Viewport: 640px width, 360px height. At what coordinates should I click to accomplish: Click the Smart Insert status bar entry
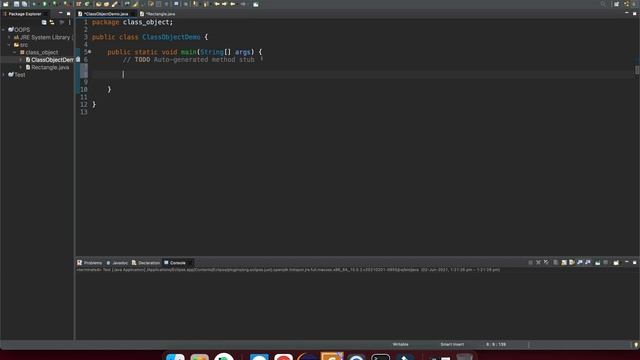(x=452, y=344)
